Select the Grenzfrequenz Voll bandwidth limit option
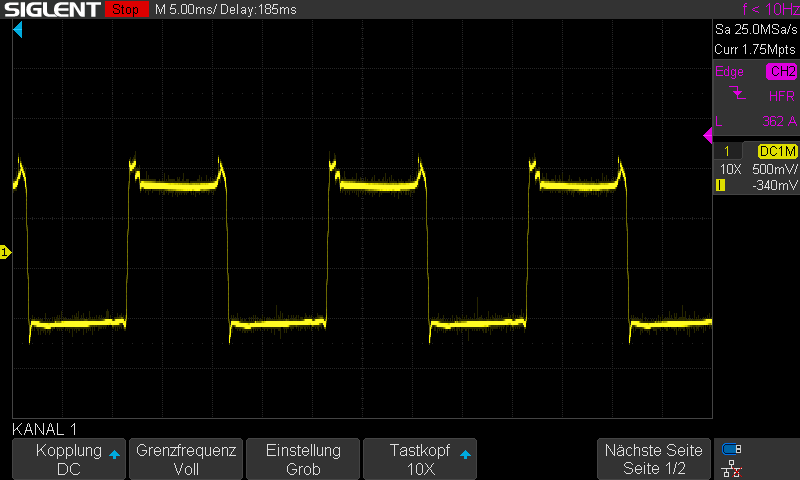This screenshot has width=800, height=480. click(186, 459)
